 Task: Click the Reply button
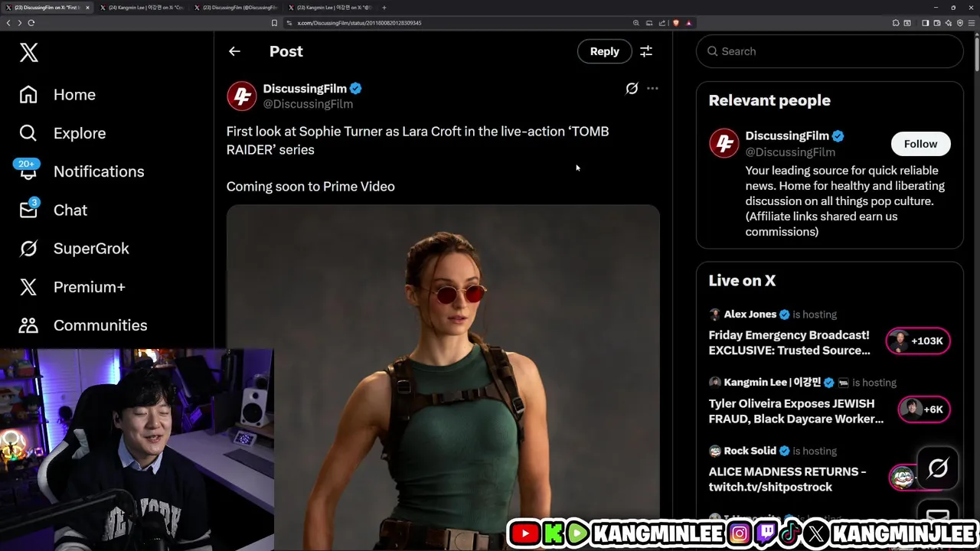point(605,51)
